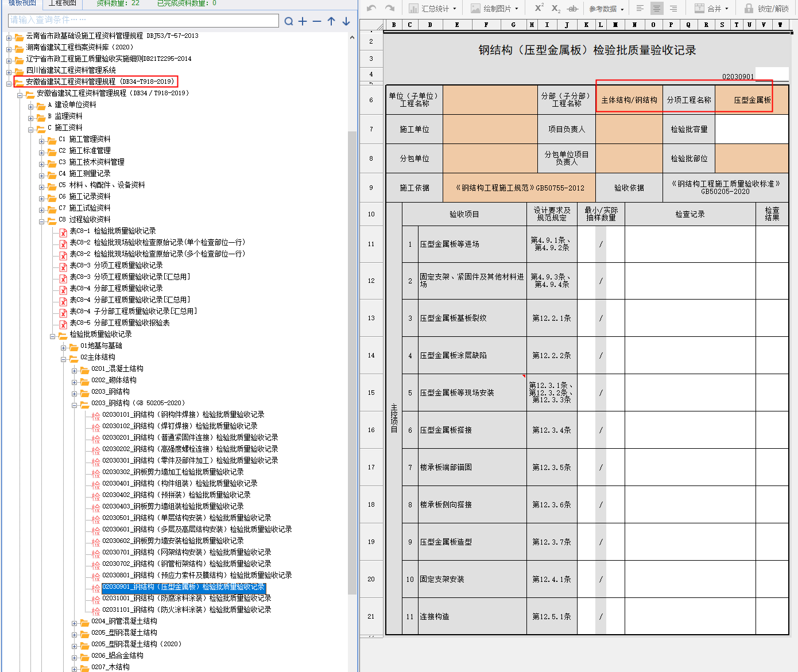Open 02030102 焊钉焊接 record icon
798x672 pixels.
[x=96, y=427]
